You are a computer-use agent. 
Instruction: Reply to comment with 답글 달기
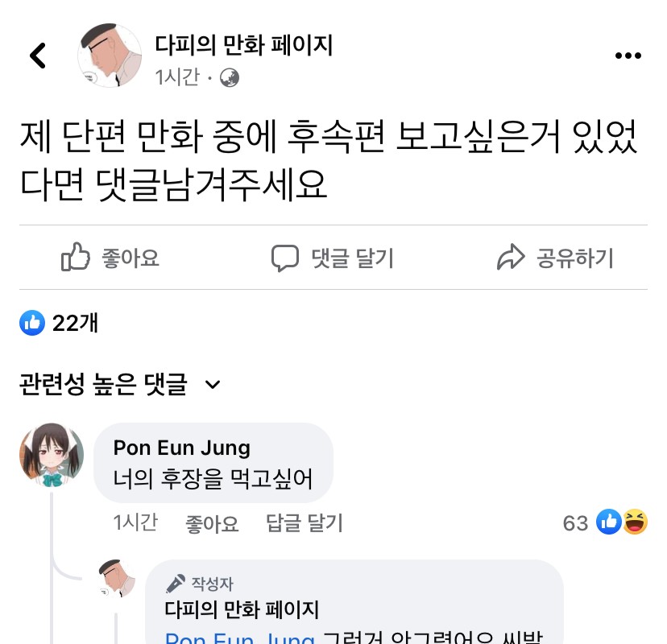point(304,523)
